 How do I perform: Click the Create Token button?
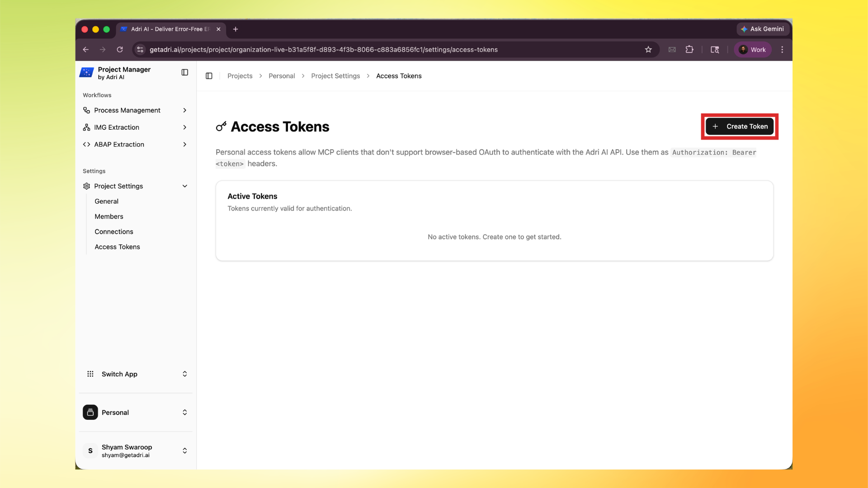click(739, 127)
